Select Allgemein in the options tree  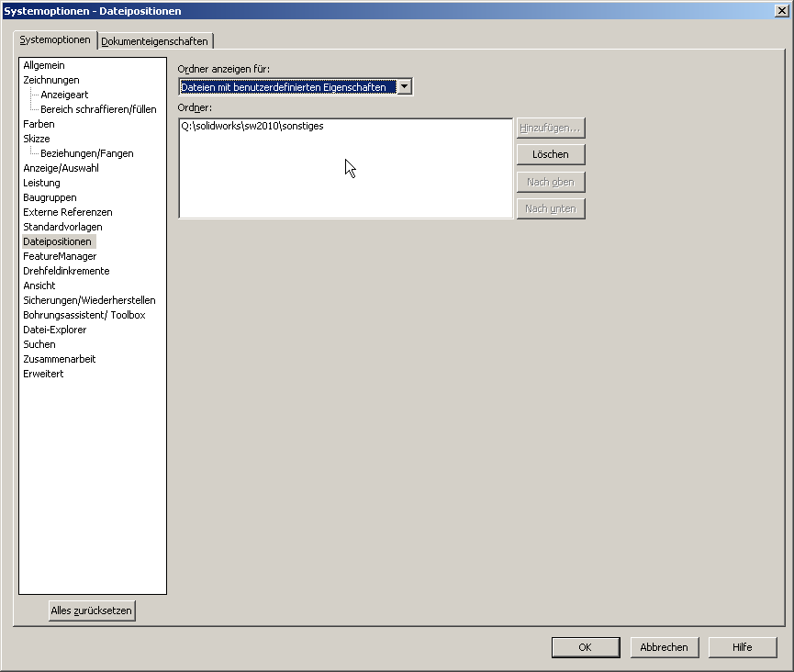coord(44,65)
